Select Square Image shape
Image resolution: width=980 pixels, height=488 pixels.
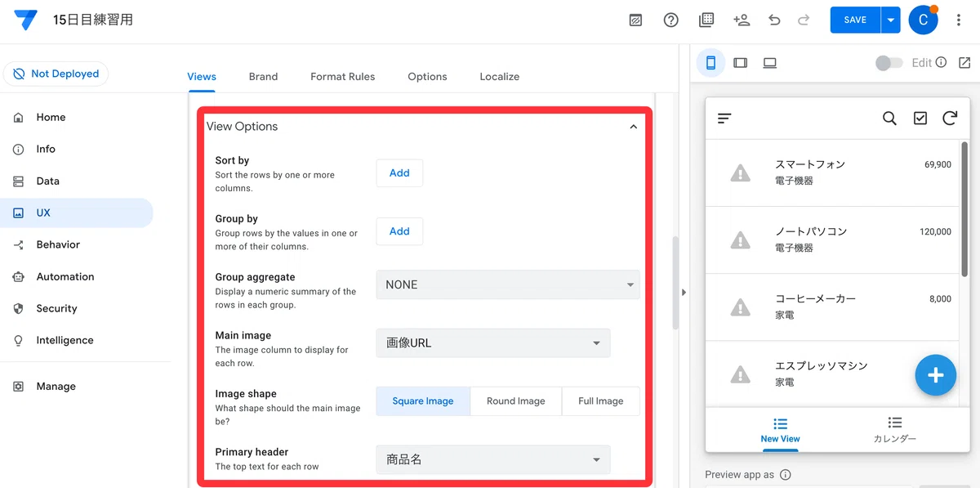coord(423,401)
